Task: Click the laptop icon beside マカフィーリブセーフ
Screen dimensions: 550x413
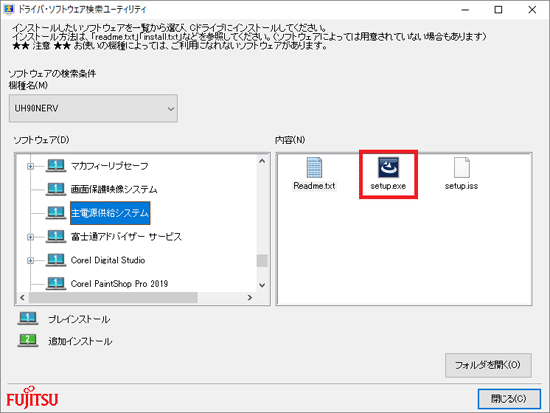Action: [56, 166]
